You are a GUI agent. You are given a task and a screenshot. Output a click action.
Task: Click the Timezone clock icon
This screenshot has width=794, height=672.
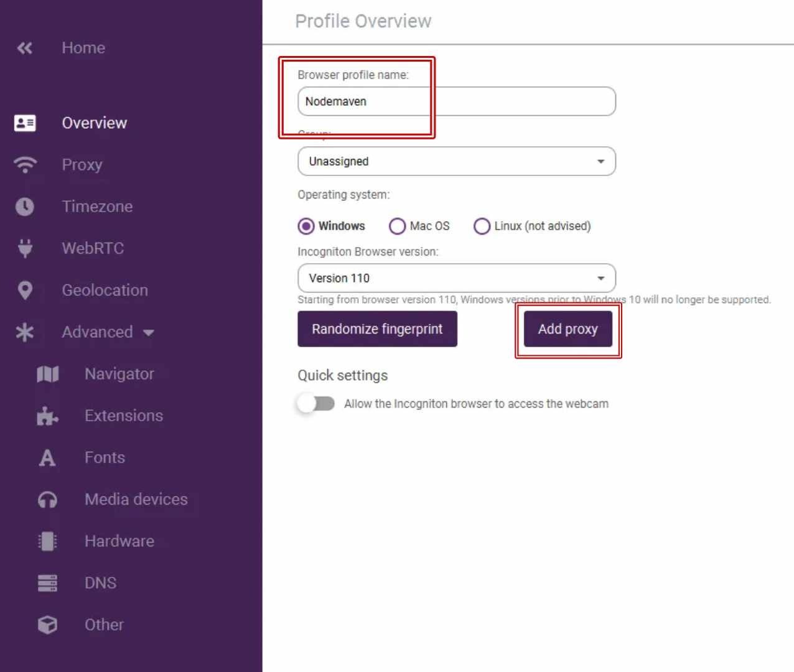point(25,207)
